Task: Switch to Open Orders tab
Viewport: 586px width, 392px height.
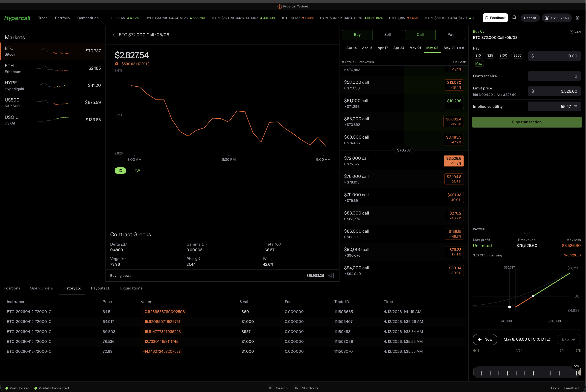Action: pos(41,288)
